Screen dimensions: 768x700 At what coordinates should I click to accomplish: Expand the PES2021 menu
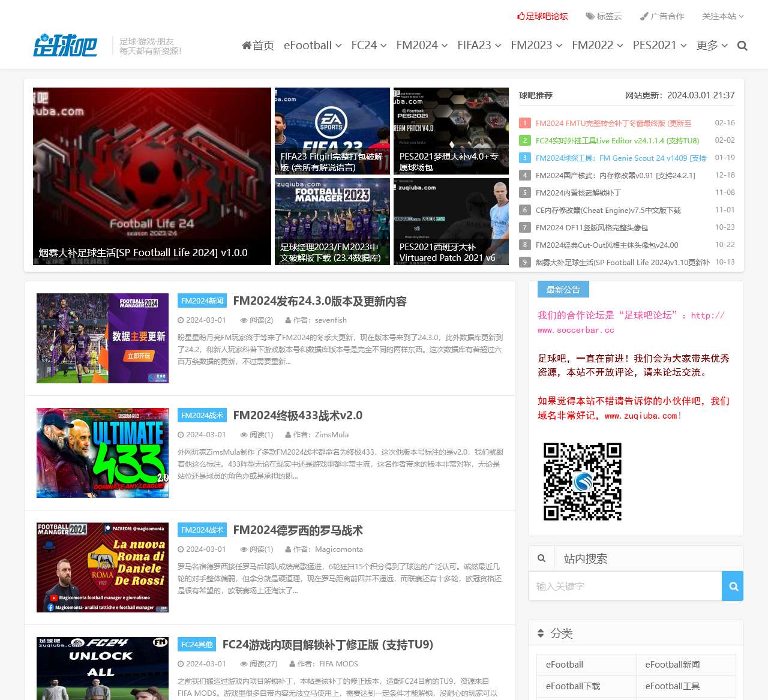pyautogui.click(x=659, y=46)
